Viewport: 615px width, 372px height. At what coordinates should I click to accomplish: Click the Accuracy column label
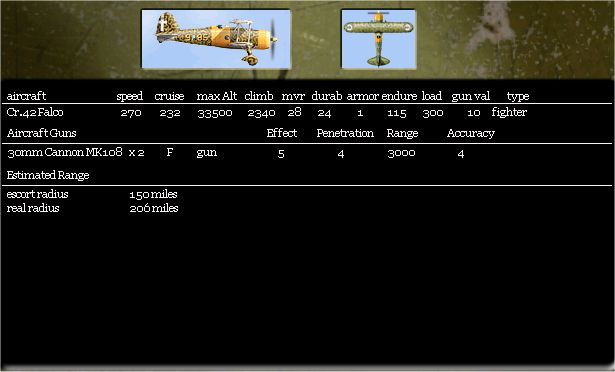click(x=471, y=133)
